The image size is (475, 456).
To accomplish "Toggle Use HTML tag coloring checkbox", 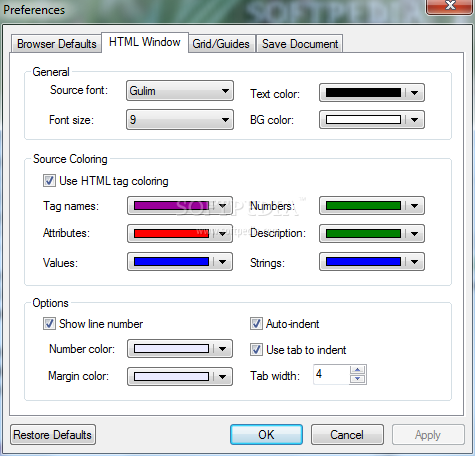I will tap(49, 181).
